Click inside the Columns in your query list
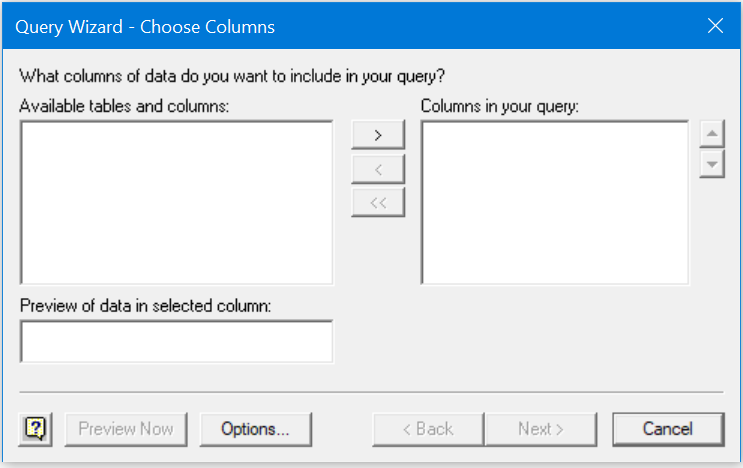Screen dimensions: 743x468 coord(555,203)
